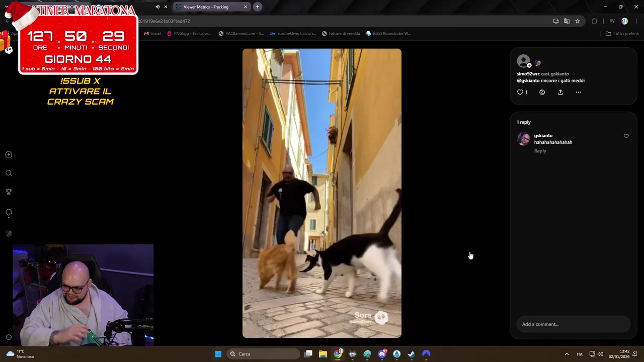Like gskianto's reply with the heart
The height and width of the screenshot is (362, 644).
(626, 136)
